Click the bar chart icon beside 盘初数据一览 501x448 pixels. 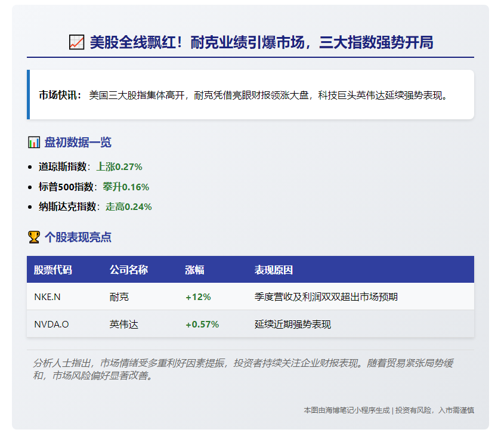click(34, 142)
